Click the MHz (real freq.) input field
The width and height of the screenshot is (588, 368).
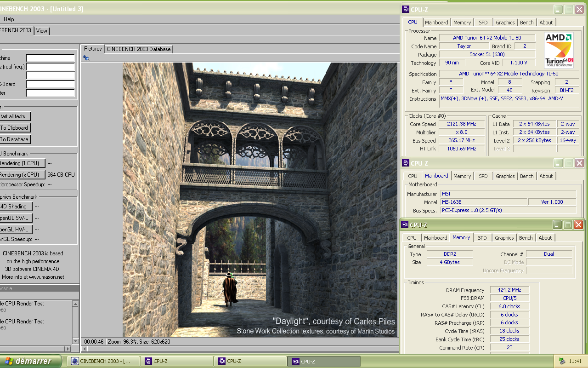[x=51, y=67]
